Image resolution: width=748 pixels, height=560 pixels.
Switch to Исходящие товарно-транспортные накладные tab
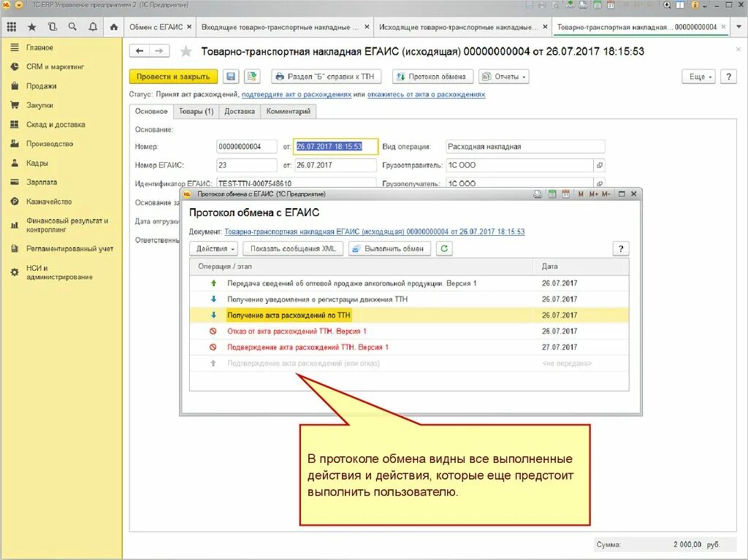(x=458, y=27)
